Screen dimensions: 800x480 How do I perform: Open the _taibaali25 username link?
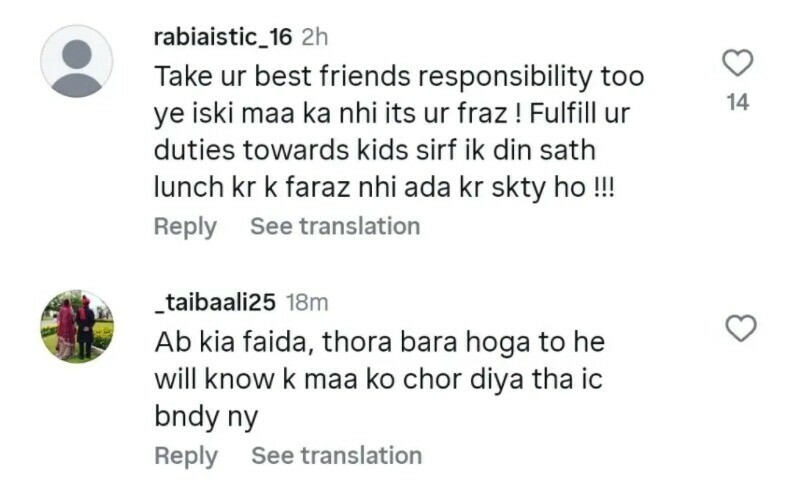(216, 302)
